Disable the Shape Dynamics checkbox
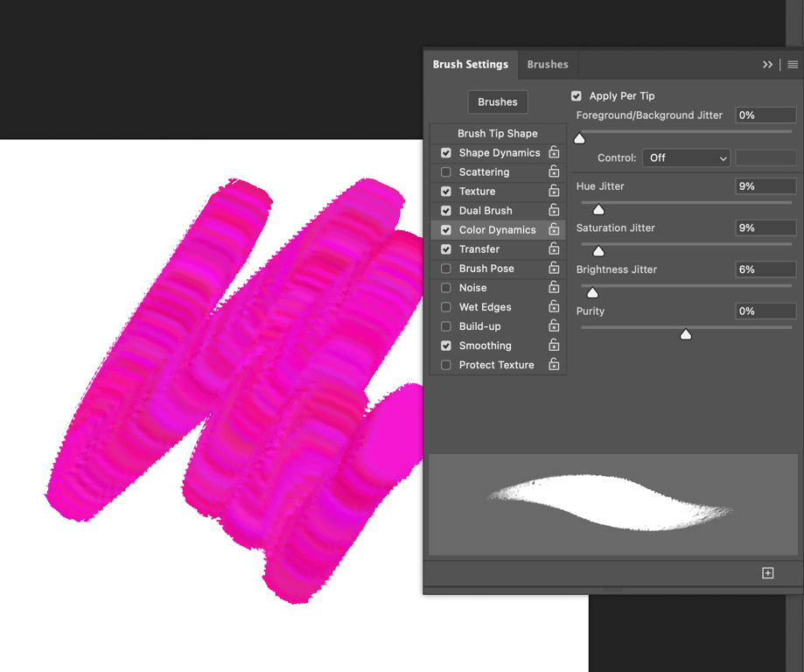 pyautogui.click(x=446, y=153)
